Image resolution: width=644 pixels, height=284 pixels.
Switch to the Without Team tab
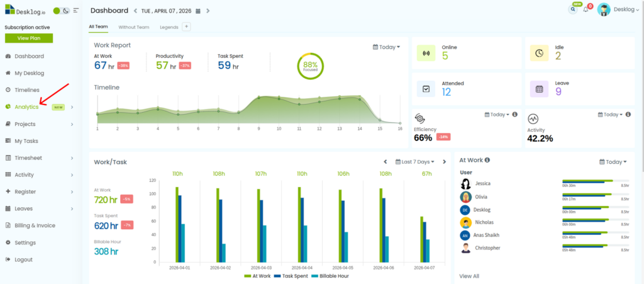tap(133, 27)
